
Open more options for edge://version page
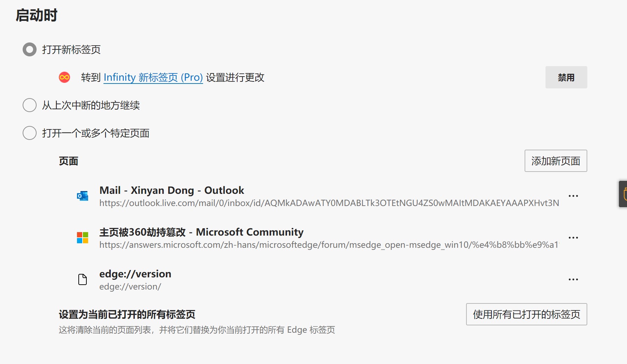573,279
